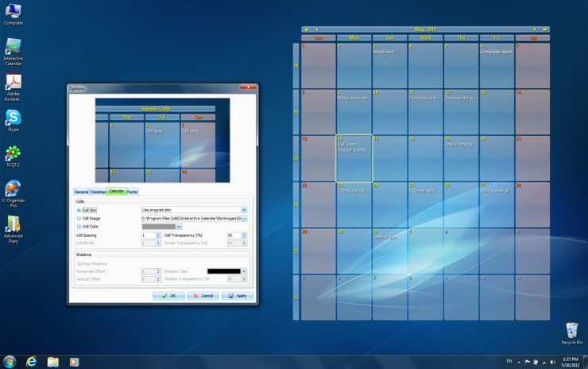Select the Cell Skin radio button
The height and width of the screenshot is (369, 588).
click(79, 210)
